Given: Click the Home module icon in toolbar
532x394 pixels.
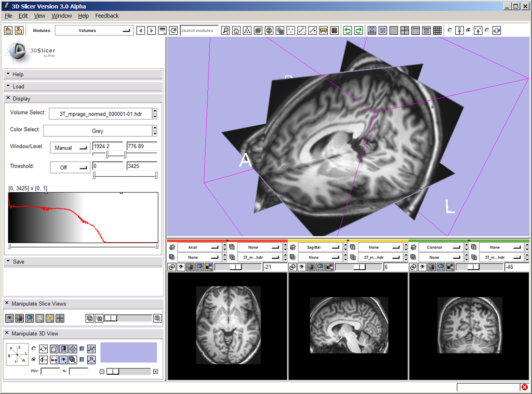Looking at the screenshot, I should point(236,31).
